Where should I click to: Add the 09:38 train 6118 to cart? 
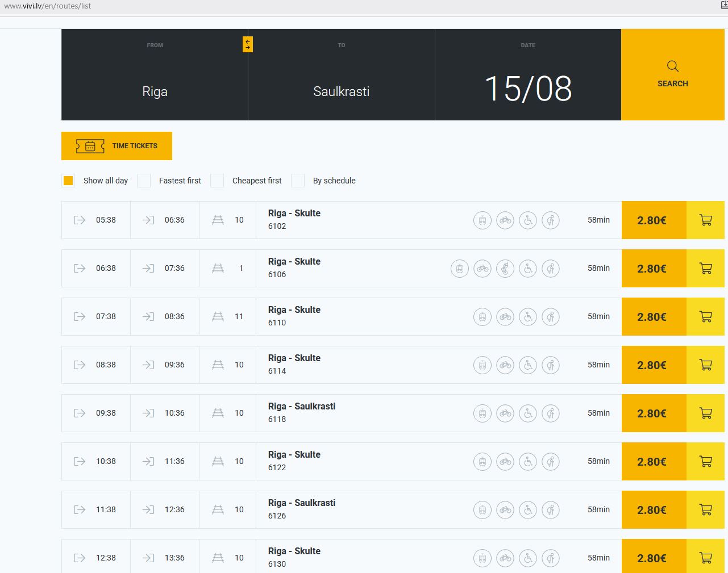point(705,413)
